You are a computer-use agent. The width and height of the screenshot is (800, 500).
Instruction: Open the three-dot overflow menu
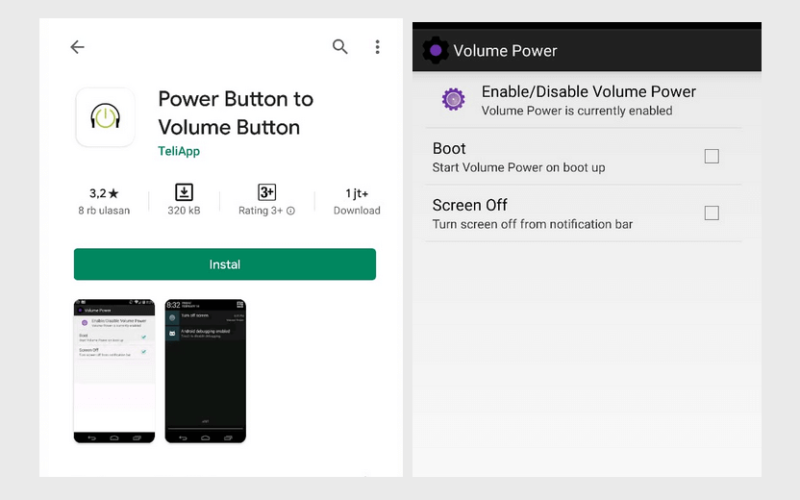[377, 47]
